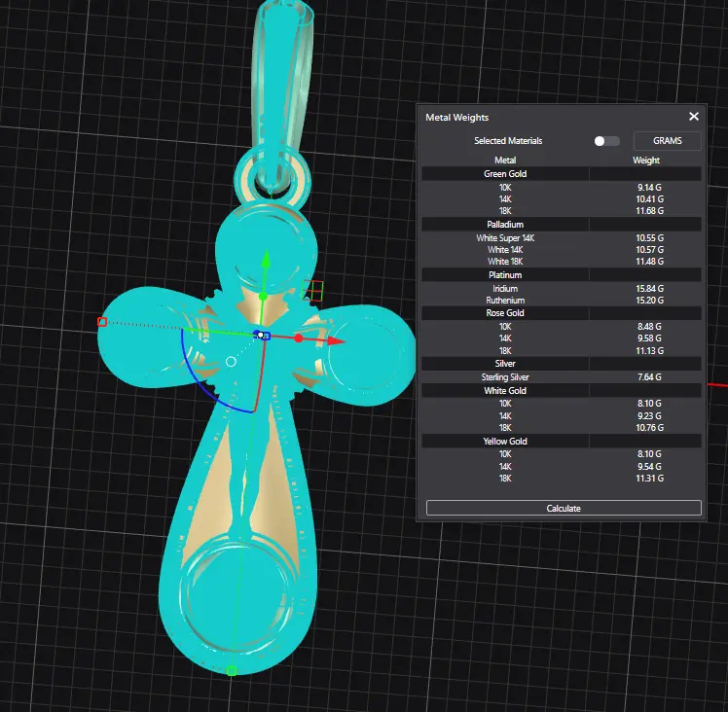Click the green square handle at cross bottom
This screenshot has width=728, height=712.
tap(232, 671)
